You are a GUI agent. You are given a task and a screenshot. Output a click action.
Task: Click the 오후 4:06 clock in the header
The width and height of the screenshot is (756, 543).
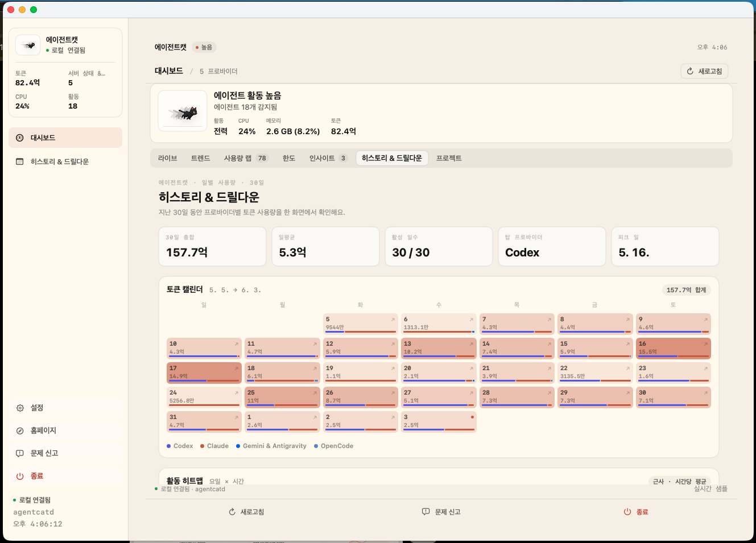click(x=712, y=47)
